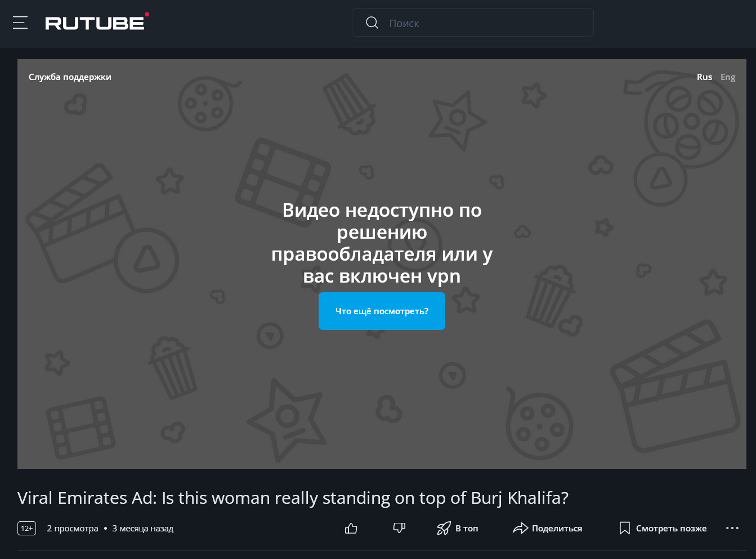Click the Смотреть позже label
The image size is (756, 559).
coord(671,528)
